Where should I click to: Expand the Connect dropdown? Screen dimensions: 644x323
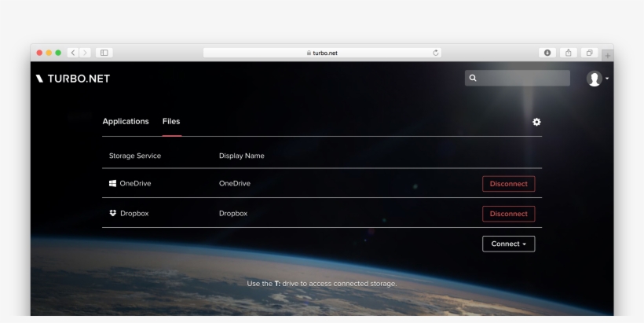[508, 244]
